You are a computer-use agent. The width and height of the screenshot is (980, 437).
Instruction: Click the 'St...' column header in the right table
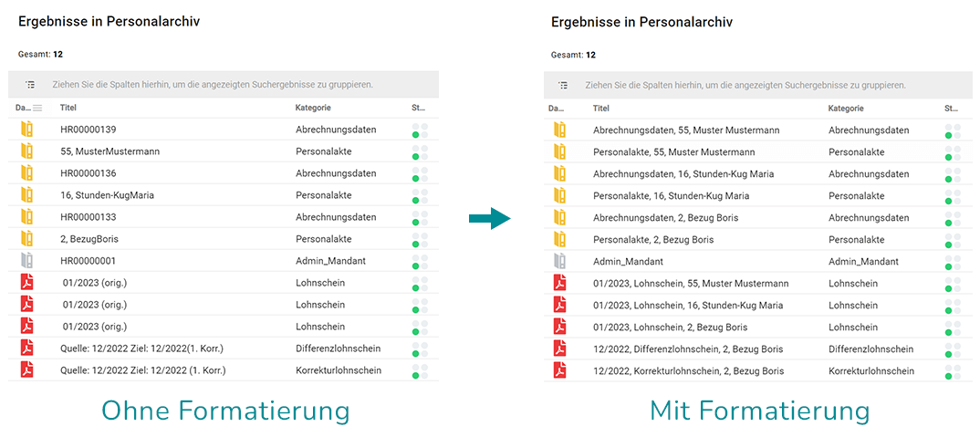pyautogui.click(x=952, y=109)
